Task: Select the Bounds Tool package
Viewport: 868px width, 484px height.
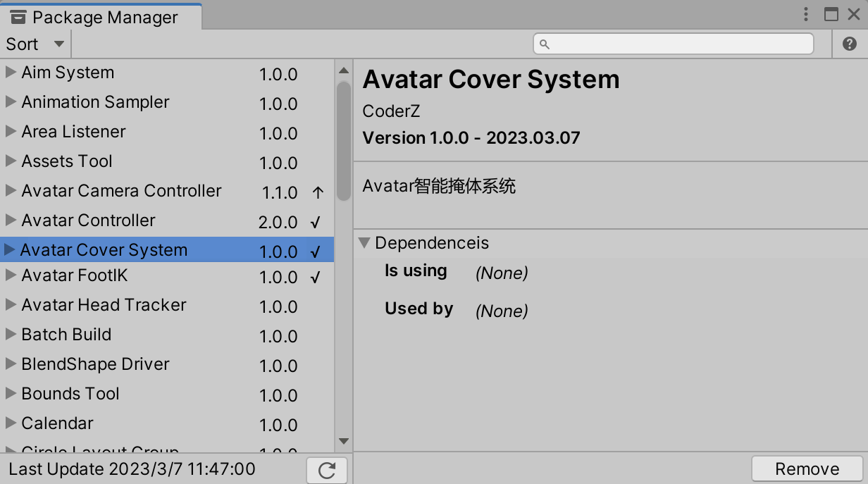Action: coord(167,395)
